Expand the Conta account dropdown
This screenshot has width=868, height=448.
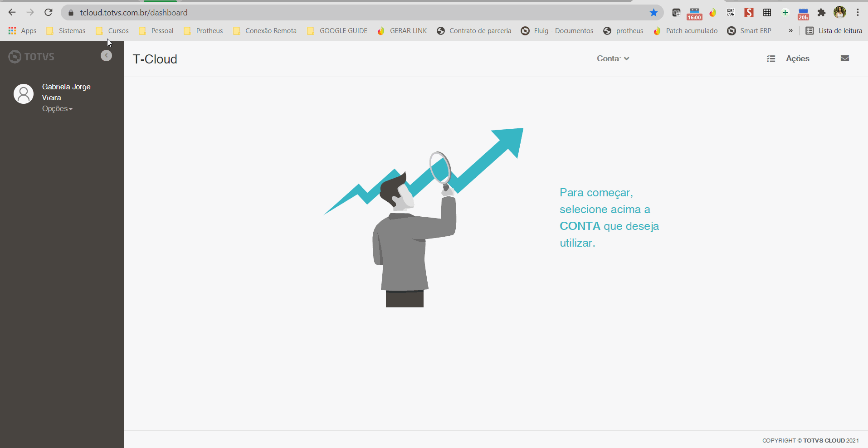613,58
